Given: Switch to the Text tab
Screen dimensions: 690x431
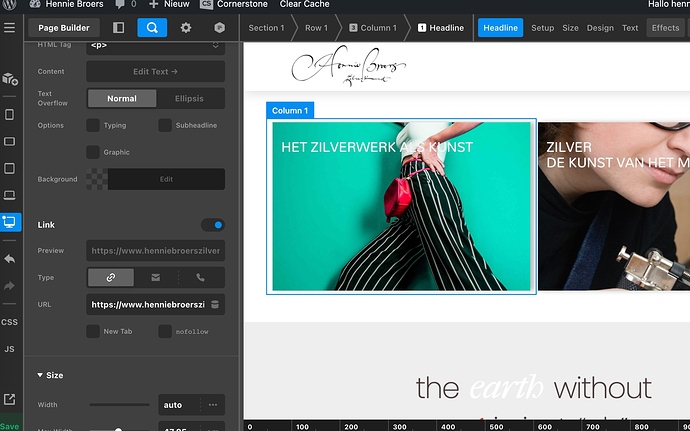Looking at the screenshot, I should point(630,28).
